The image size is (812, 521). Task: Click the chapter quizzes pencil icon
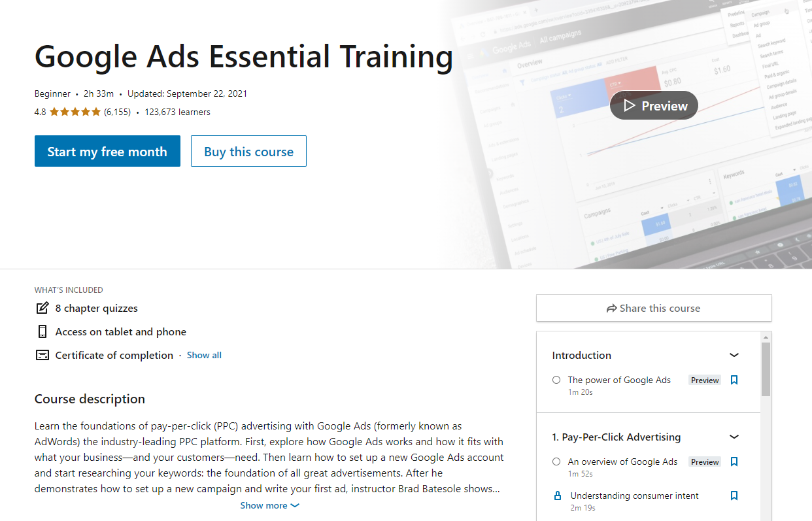click(x=42, y=308)
